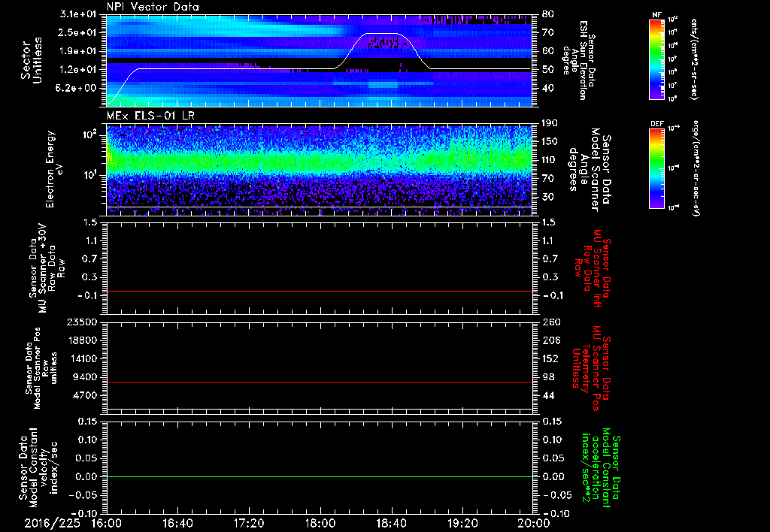Click the red "MU Scanner Inh Raw Data" label
The image size is (770, 532).
[x=592, y=268]
